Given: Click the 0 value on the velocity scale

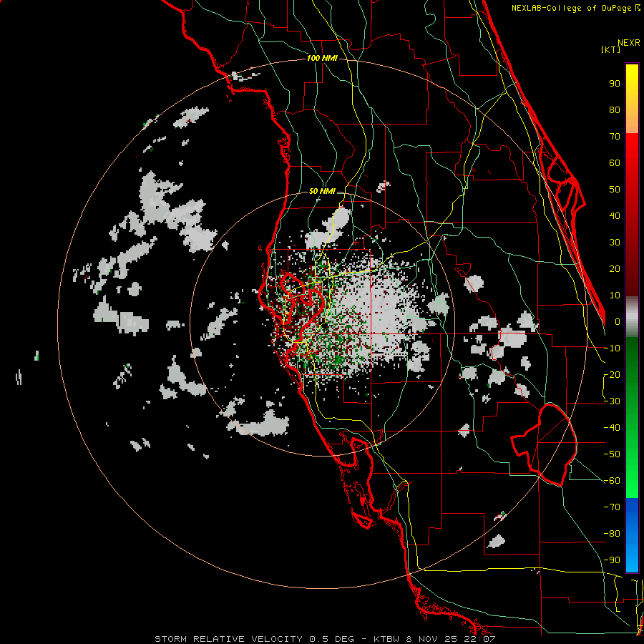Looking at the screenshot, I should 618,322.
